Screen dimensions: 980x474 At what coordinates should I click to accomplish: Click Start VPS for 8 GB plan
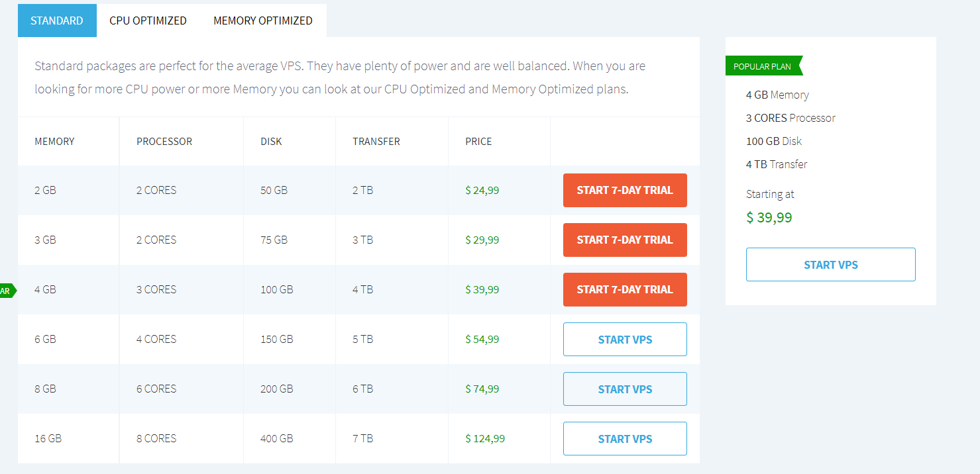click(624, 389)
